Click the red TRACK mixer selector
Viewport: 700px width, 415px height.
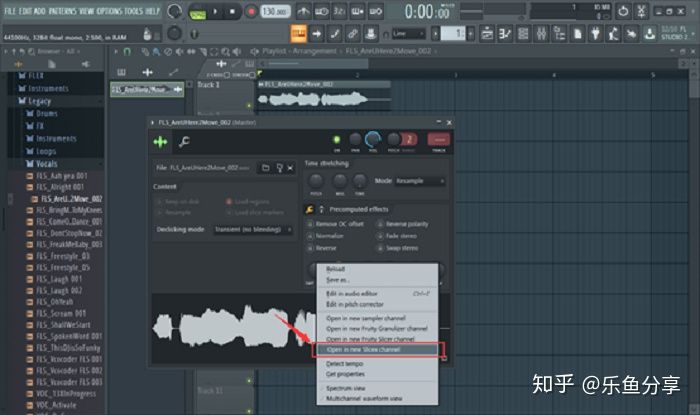tap(438, 140)
